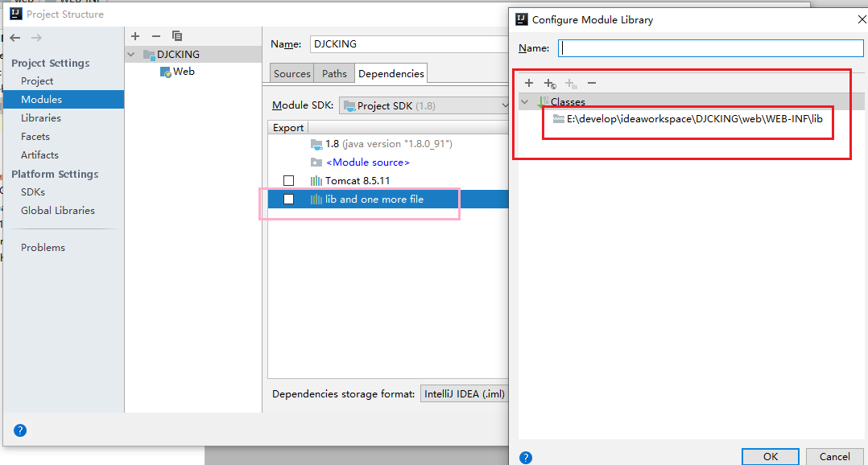Copy the selected module

(x=177, y=36)
